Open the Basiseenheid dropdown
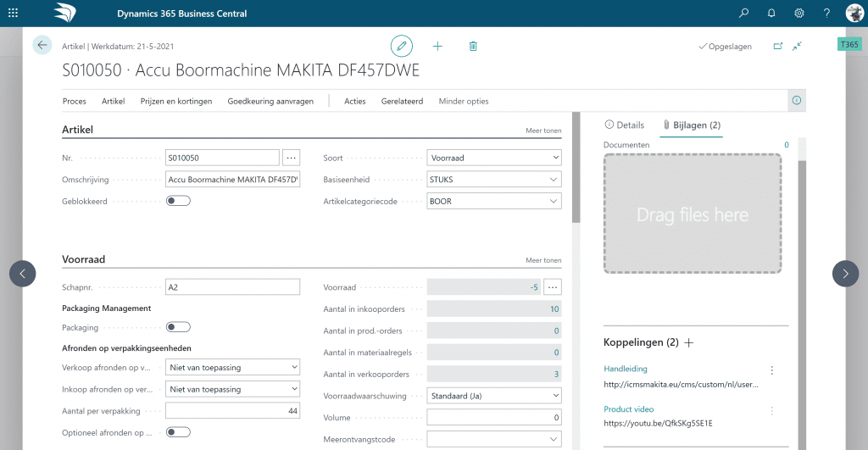Image resolution: width=868 pixels, height=450 pixels. point(494,180)
